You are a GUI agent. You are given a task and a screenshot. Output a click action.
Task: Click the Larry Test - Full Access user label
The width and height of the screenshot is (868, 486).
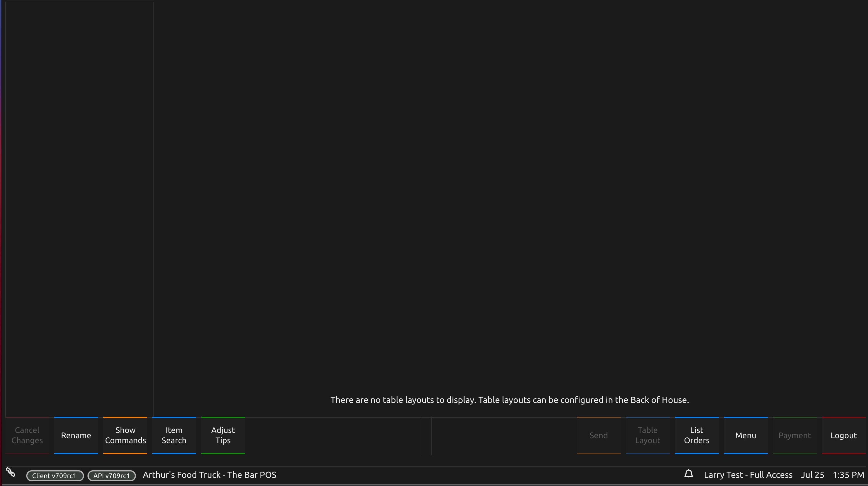click(748, 475)
